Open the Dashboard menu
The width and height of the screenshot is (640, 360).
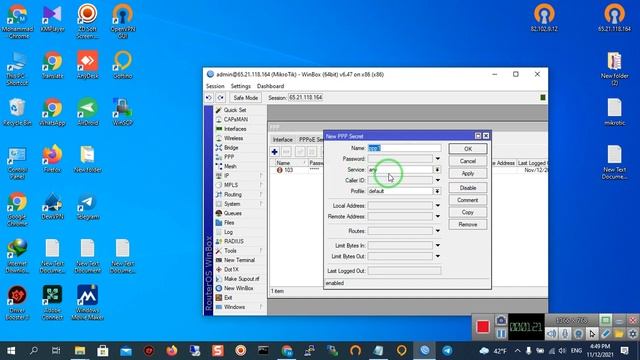coord(270,86)
